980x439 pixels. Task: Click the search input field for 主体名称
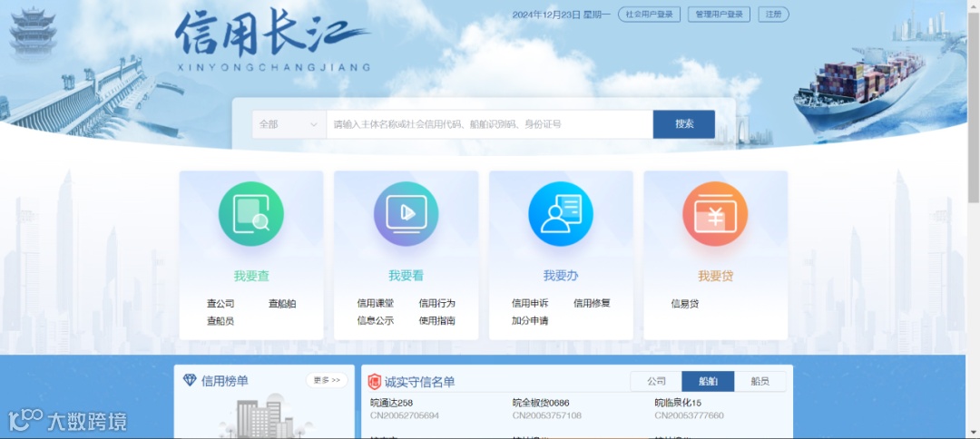pyautogui.click(x=489, y=124)
